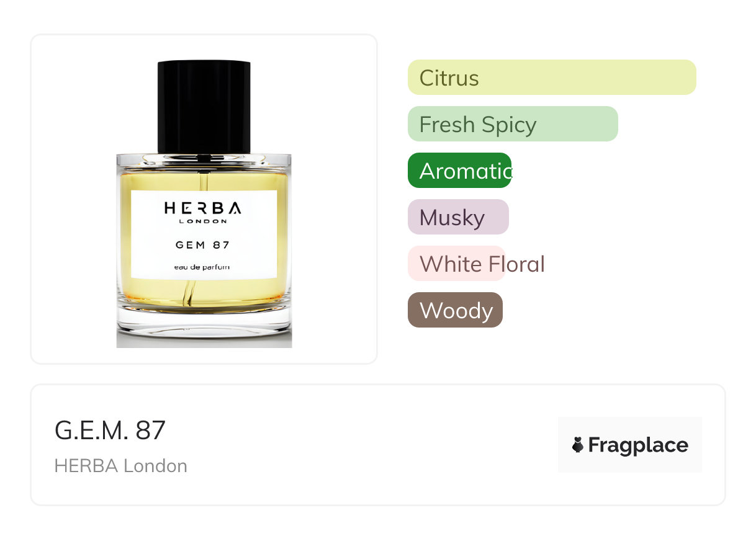Open the HERBA London brand link

pos(120,466)
